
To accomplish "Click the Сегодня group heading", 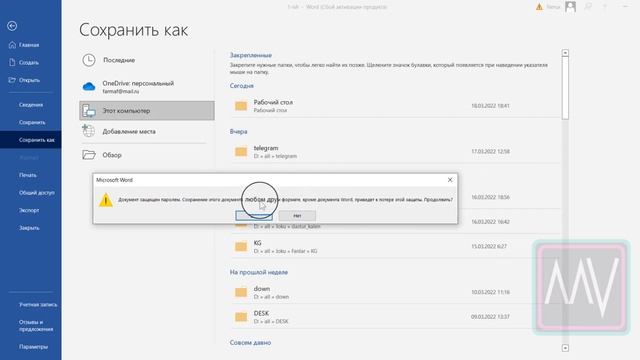I will [x=242, y=86].
